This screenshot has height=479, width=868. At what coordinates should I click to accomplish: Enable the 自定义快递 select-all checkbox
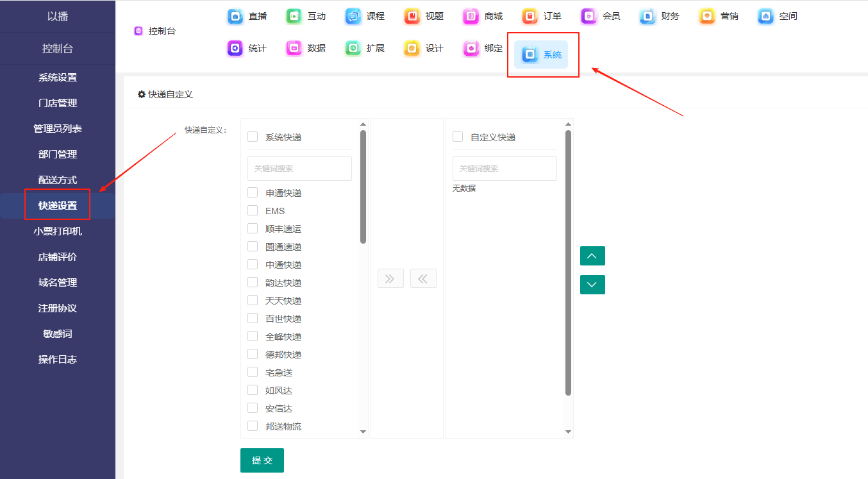click(x=458, y=137)
